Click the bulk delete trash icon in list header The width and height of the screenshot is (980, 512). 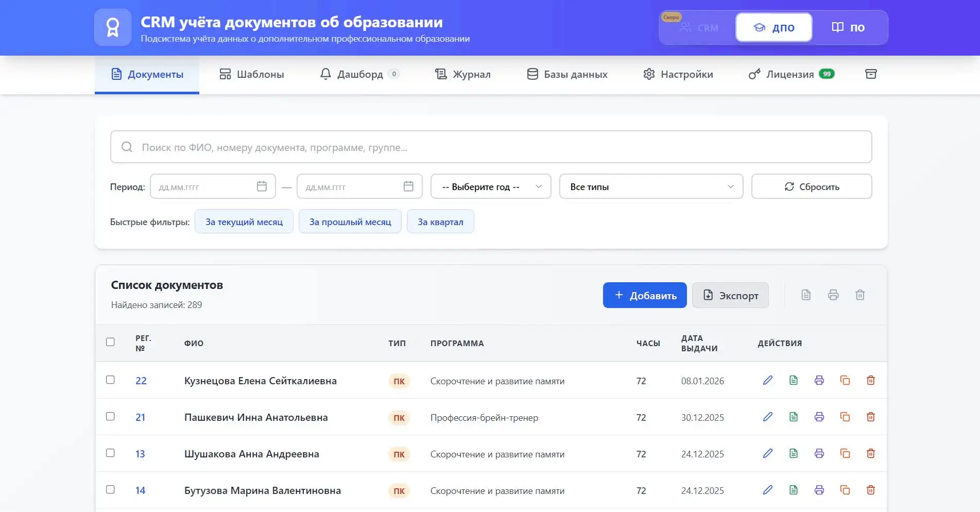[860, 295]
